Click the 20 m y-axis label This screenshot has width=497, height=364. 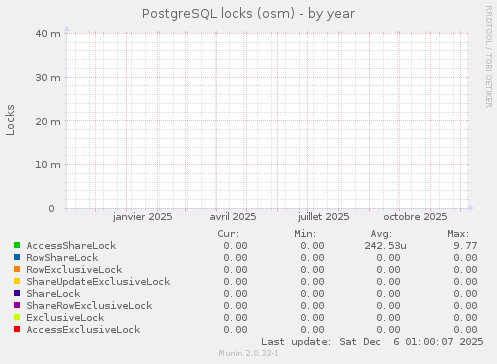click(48, 121)
